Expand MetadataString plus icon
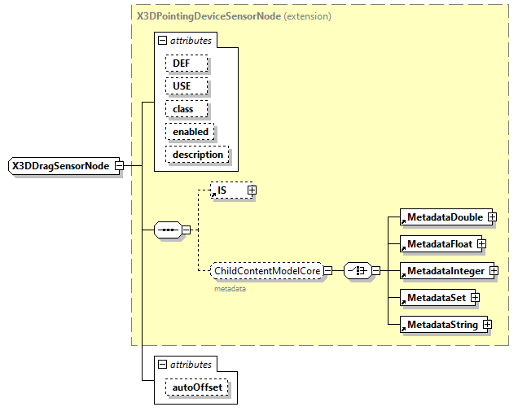Image resolution: width=518 pixels, height=420 pixels. tap(486, 325)
